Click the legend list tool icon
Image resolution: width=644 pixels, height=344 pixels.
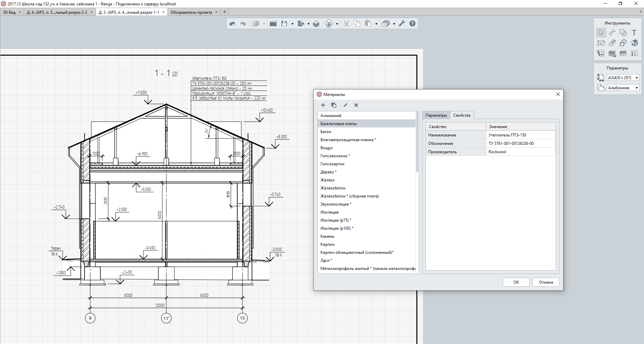[x=634, y=53]
